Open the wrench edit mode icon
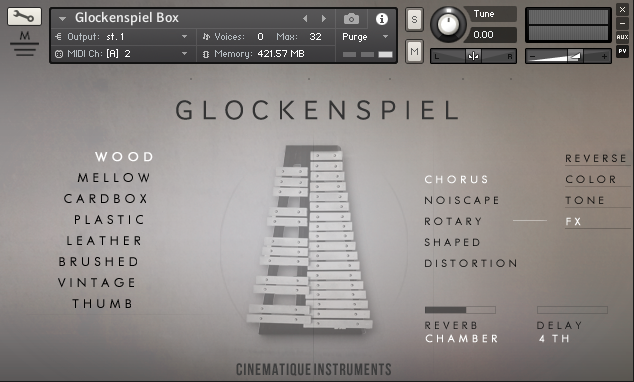 coord(24,17)
